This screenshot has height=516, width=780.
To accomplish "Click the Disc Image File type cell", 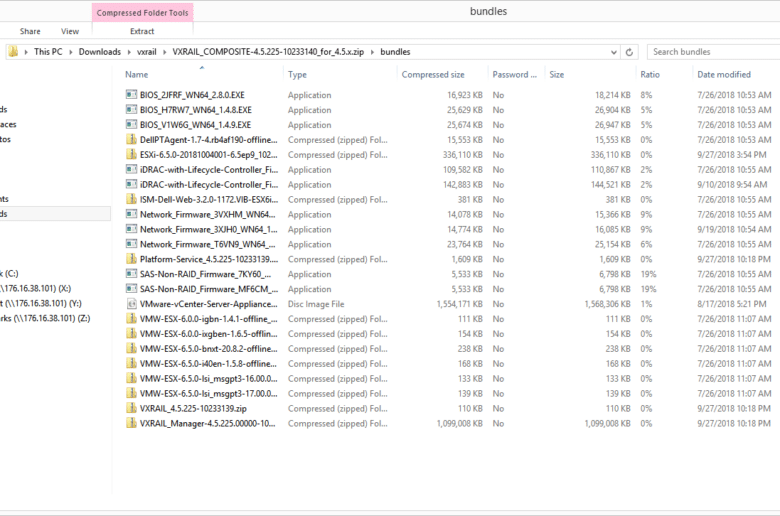I will 316,304.
